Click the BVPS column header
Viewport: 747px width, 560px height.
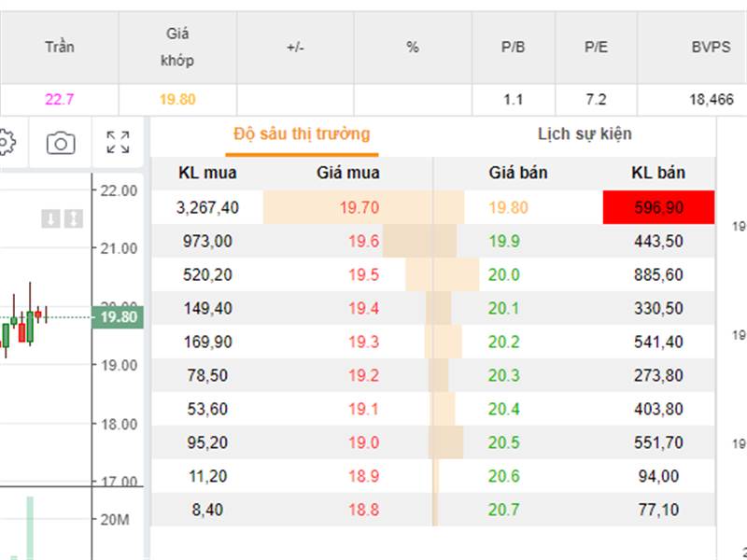coord(711,48)
